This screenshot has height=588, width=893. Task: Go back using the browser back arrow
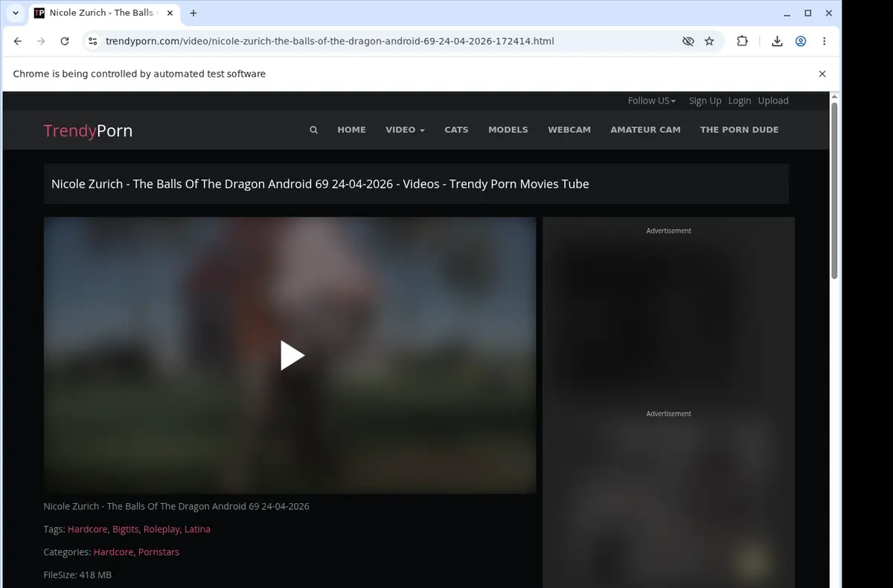tap(18, 42)
